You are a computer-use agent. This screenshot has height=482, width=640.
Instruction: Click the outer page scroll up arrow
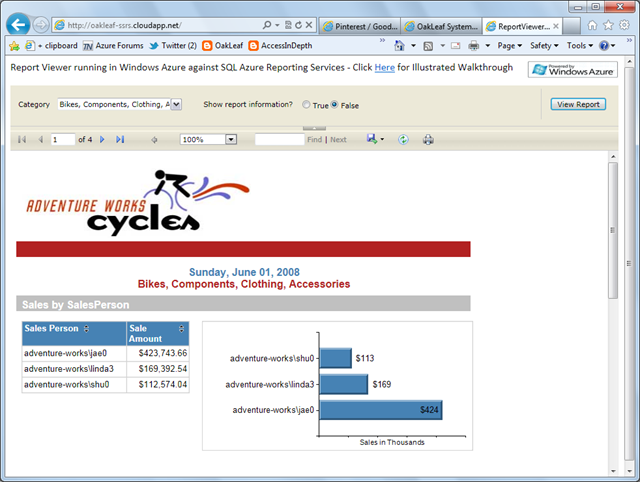pos(629,62)
